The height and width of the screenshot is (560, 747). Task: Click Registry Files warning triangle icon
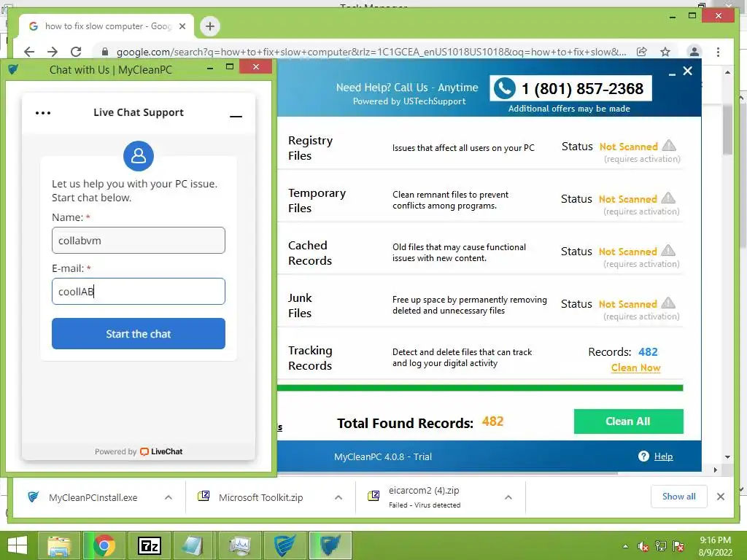tap(669, 145)
